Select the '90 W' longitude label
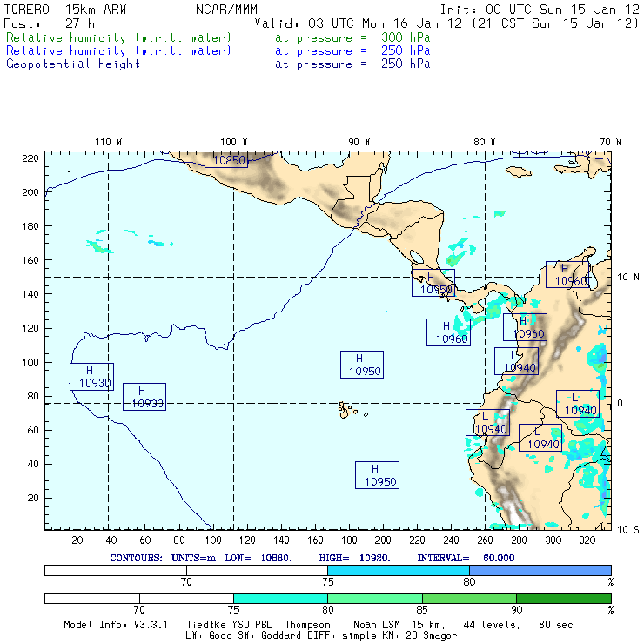 359,142
